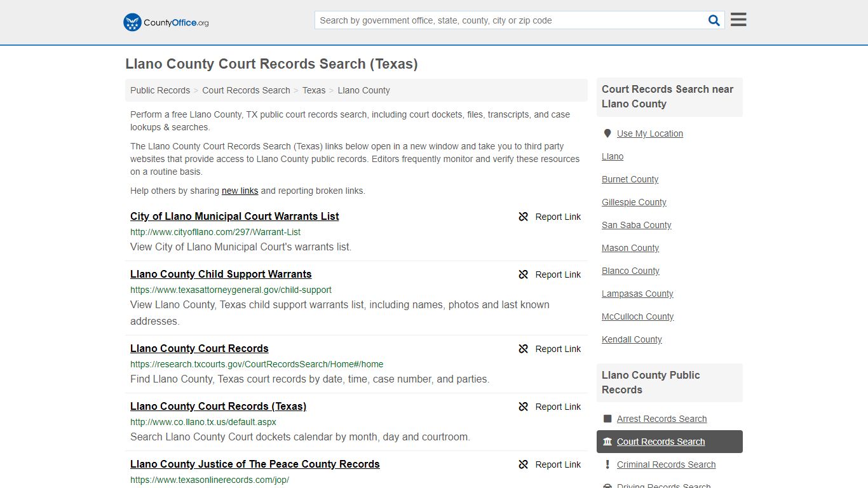
Task: Open Llano County Child Support Warrants
Action: tap(221, 274)
